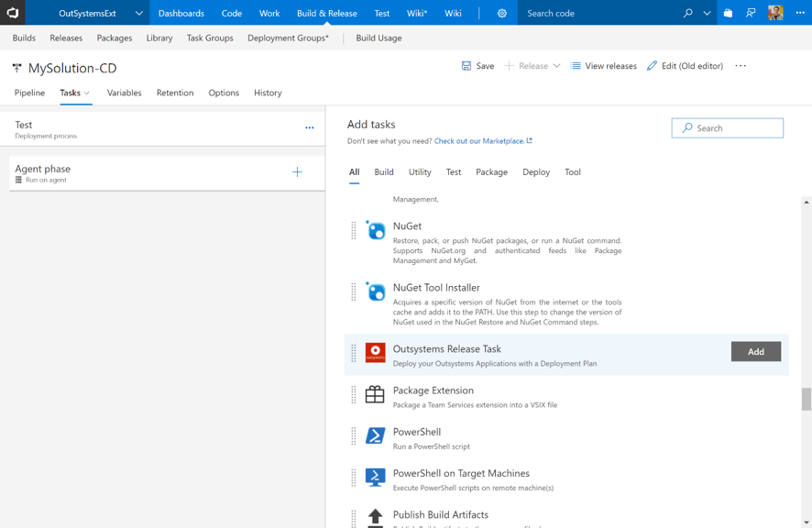
Task: Click the Add tasks search field
Action: pos(727,128)
